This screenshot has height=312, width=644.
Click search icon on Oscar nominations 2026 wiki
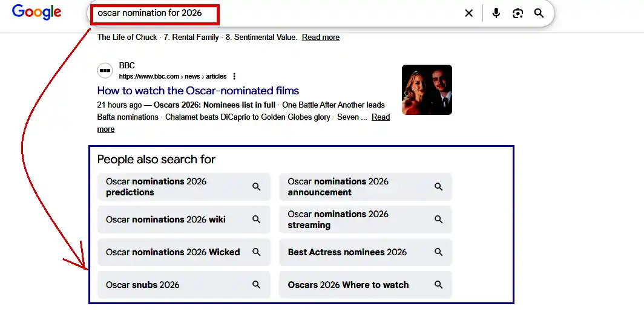click(x=257, y=219)
